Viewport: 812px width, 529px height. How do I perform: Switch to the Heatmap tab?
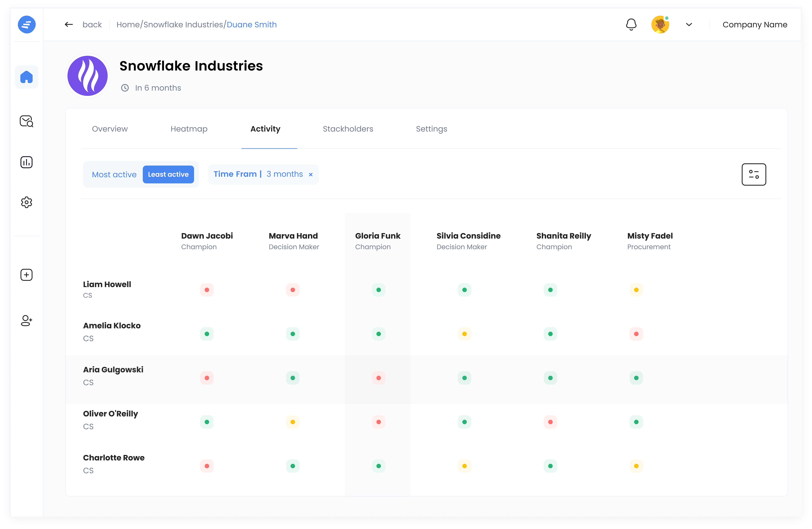point(189,129)
